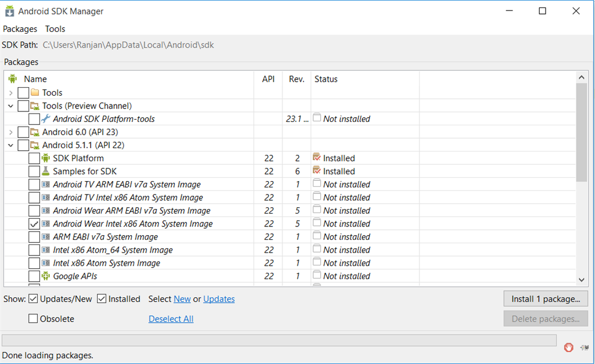Open the Packages menu

point(20,29)
